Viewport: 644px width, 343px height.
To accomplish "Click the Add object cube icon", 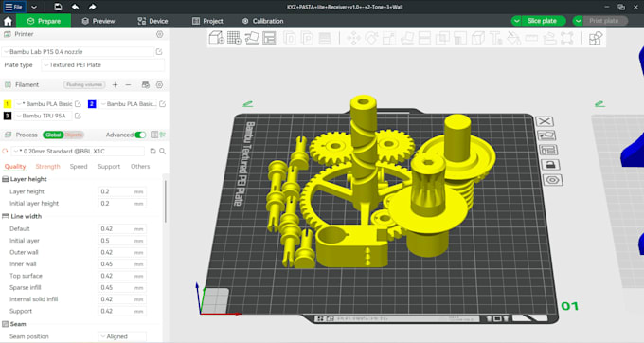I will (216, 38).
